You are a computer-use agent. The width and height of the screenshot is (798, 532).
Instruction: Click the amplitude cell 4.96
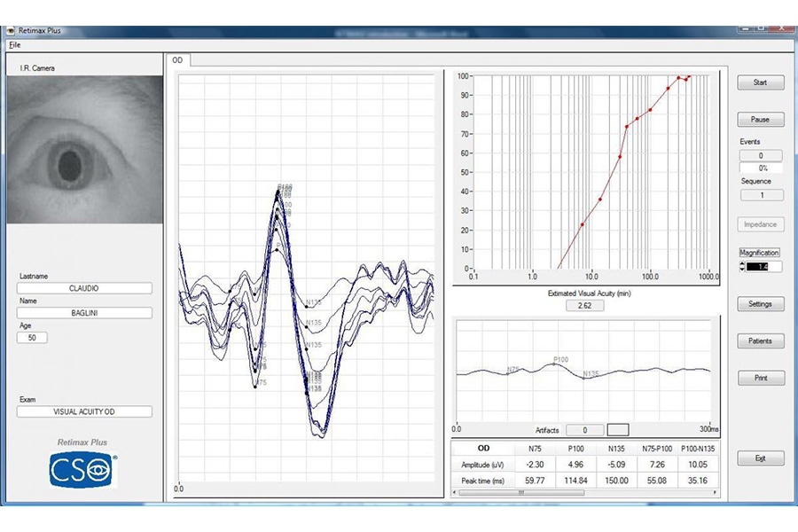[x=575, y=465]
